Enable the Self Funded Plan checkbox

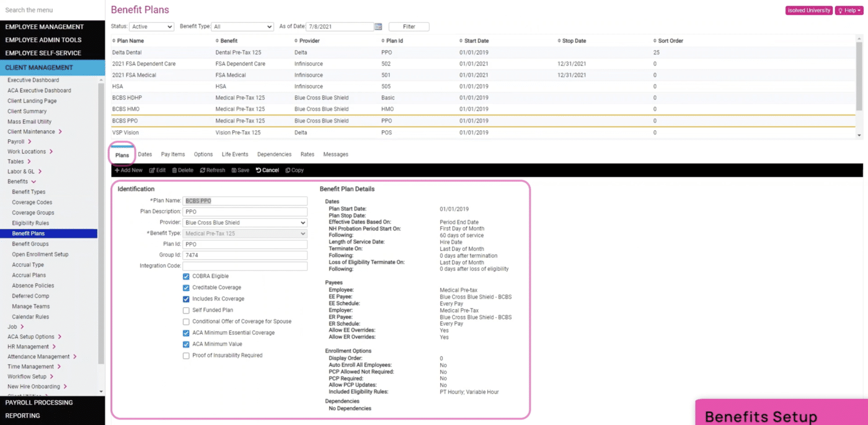pyautogui.click(x=186, y=310)
